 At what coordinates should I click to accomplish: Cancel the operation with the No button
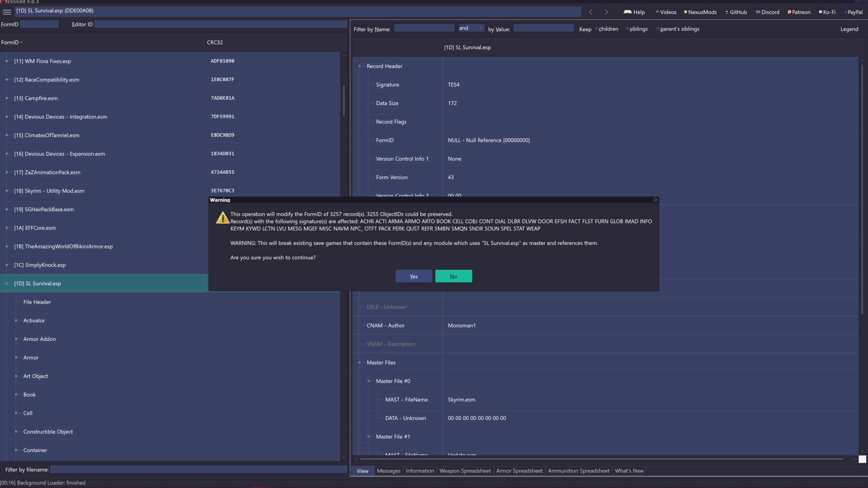[453, 276]
